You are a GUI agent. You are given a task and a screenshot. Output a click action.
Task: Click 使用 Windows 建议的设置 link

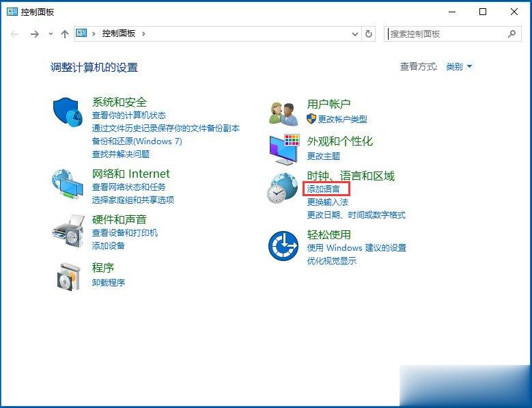coord(356,248)
